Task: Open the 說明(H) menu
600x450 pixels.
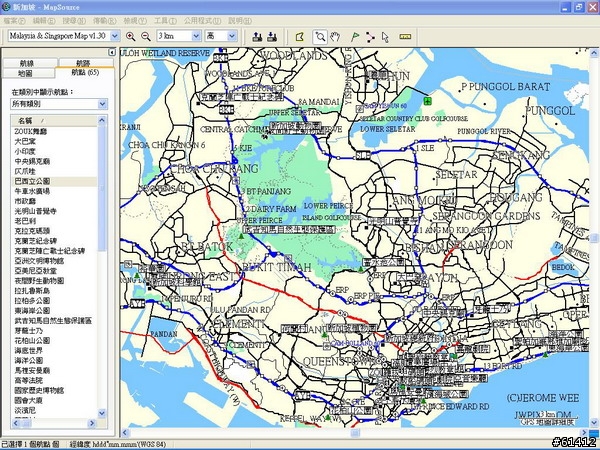Action: pos(240,21)
